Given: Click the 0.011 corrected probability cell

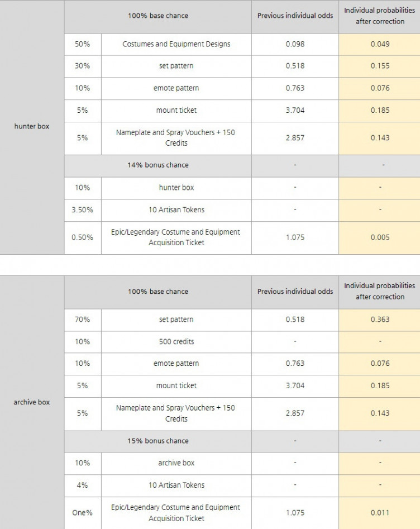Looking at the screenshot, I should (x=380, y=513).
